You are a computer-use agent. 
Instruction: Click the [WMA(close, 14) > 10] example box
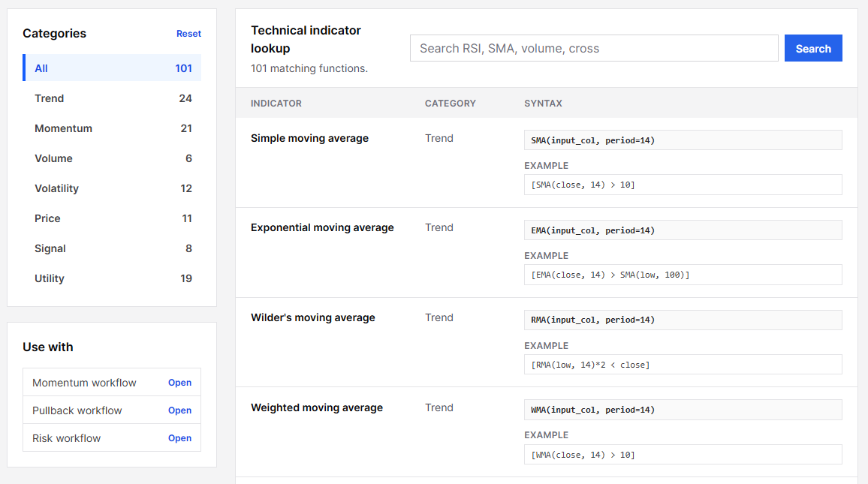(683, 455)
